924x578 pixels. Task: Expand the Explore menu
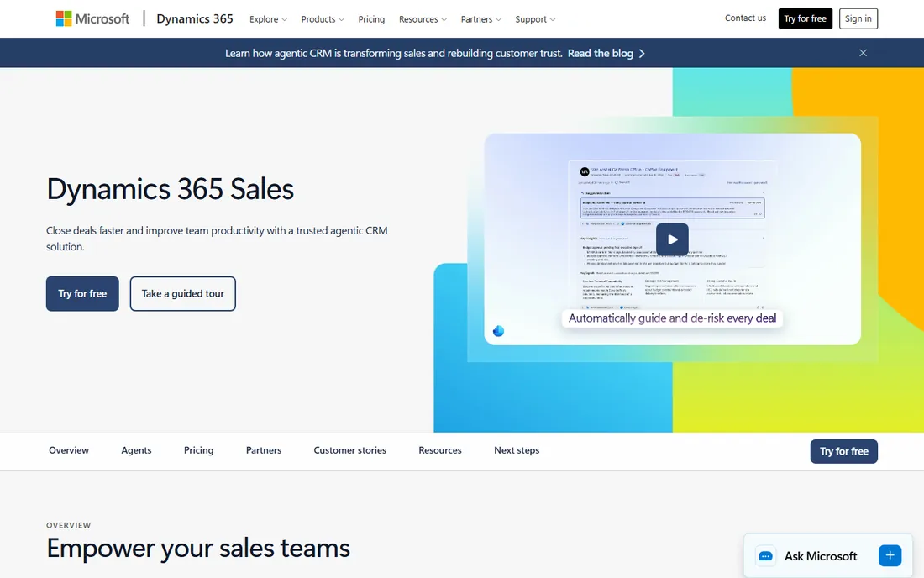tap(268, 19)
